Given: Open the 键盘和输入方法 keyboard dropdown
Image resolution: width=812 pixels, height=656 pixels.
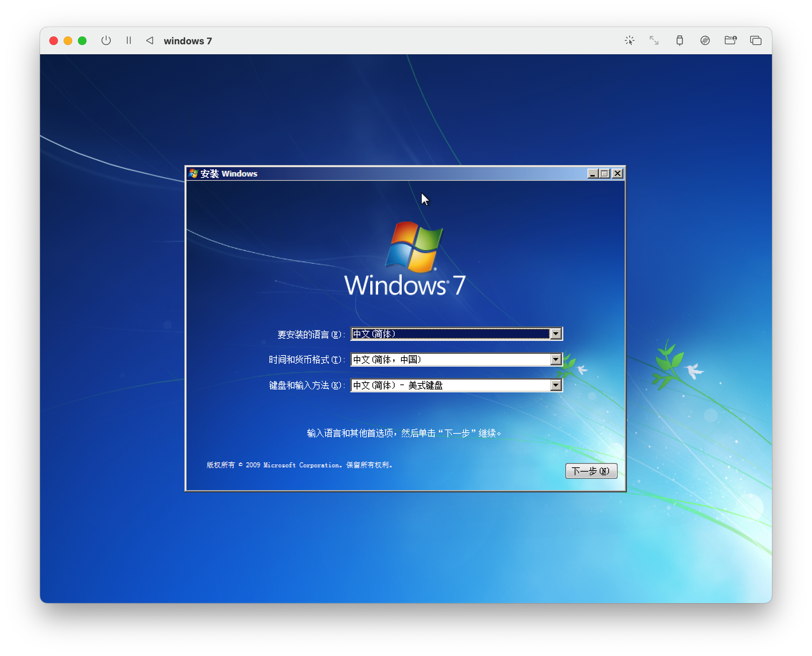Looking at the screenshot, I should pos(555,385).
